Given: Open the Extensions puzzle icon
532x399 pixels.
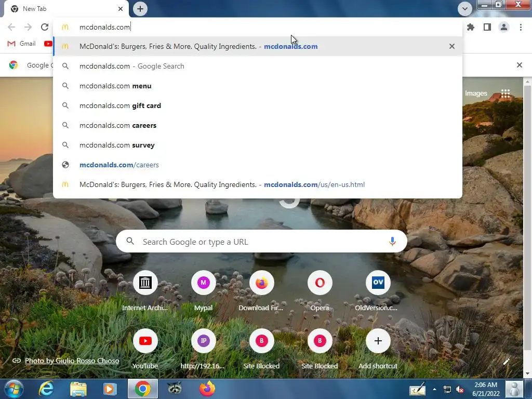Looking at the screenshot, I should [471, 27].
